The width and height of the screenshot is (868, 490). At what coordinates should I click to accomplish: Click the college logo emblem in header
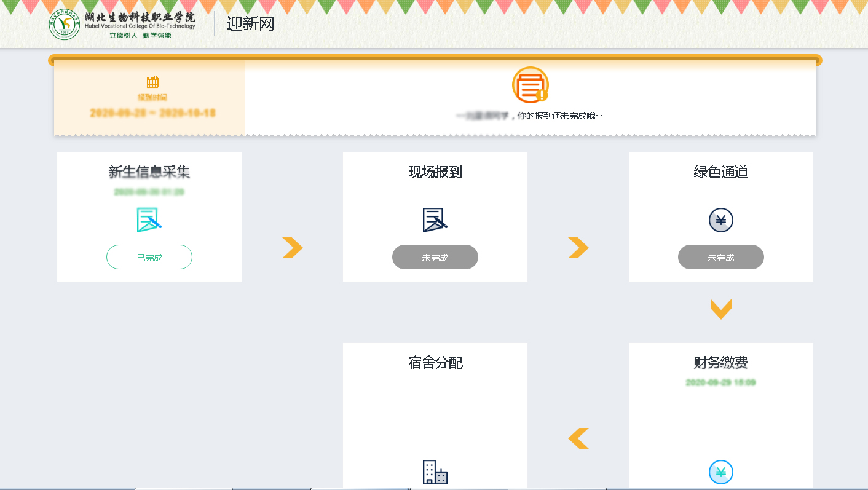point(65,25)
